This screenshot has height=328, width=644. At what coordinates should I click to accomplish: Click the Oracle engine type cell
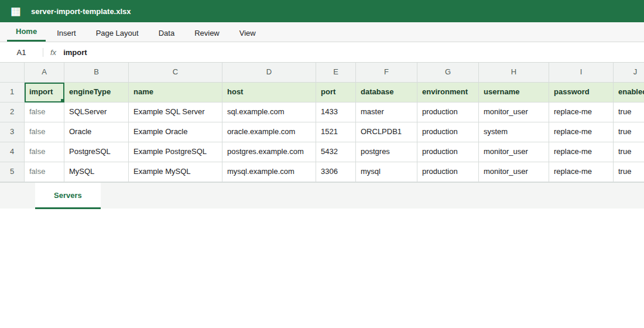(96, 132)
